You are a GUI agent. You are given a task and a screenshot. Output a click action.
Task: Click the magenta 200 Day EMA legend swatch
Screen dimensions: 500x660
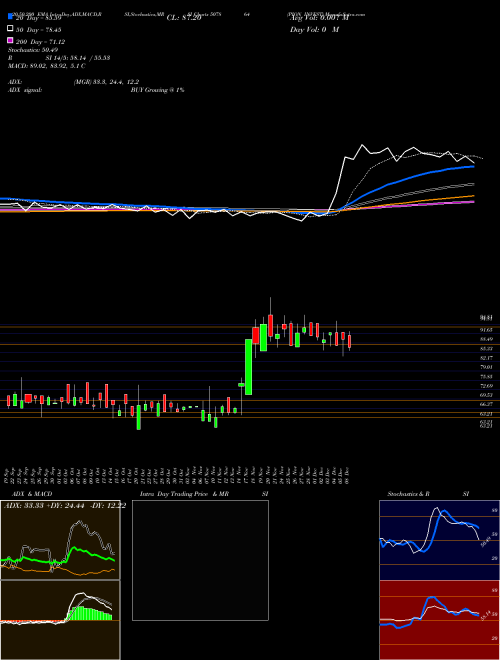(10, 40)
